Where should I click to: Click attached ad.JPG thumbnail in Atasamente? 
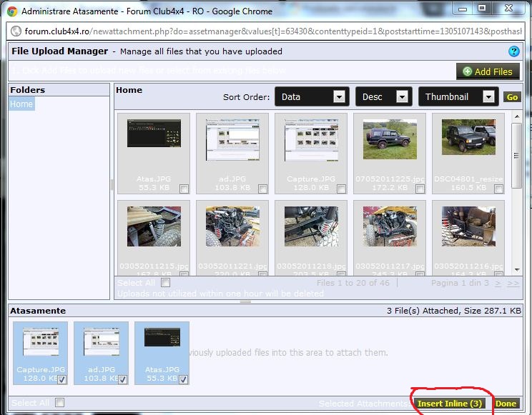[x=102, y=341]
